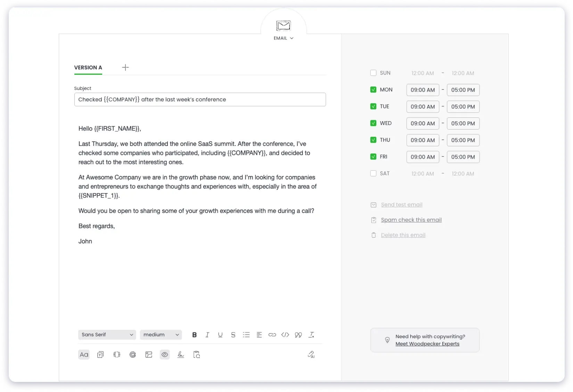This screenshot has width=573, height=392.
Task: Insert an image into the email
Action: click(149, 355)
